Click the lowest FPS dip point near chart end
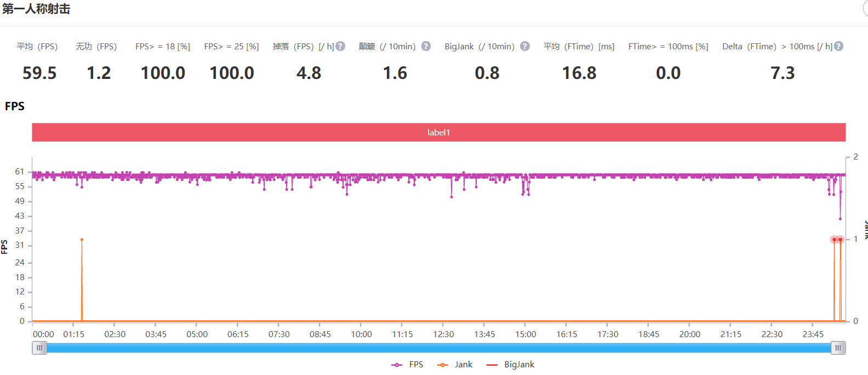The height and width of the screenshot is (375, 868). pos(840,219)
